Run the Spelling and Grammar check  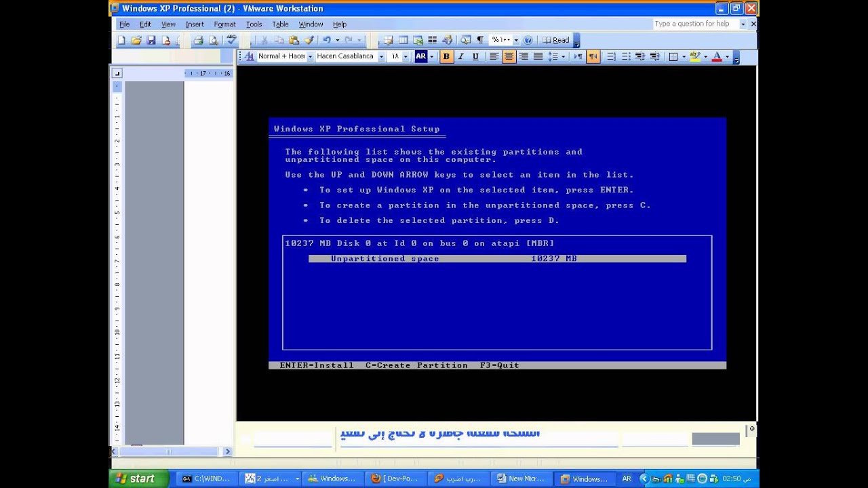click(231, 41)
